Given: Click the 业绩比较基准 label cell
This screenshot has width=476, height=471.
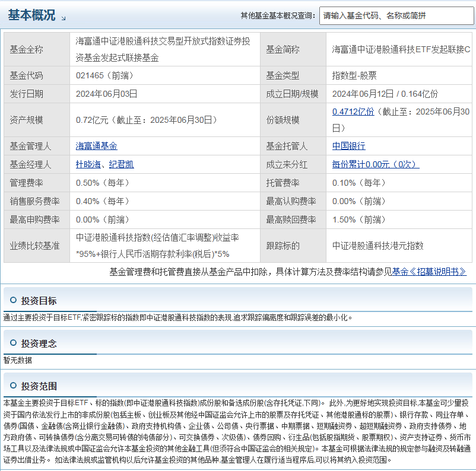Looking at the screenshot, I should click(37, 246).
